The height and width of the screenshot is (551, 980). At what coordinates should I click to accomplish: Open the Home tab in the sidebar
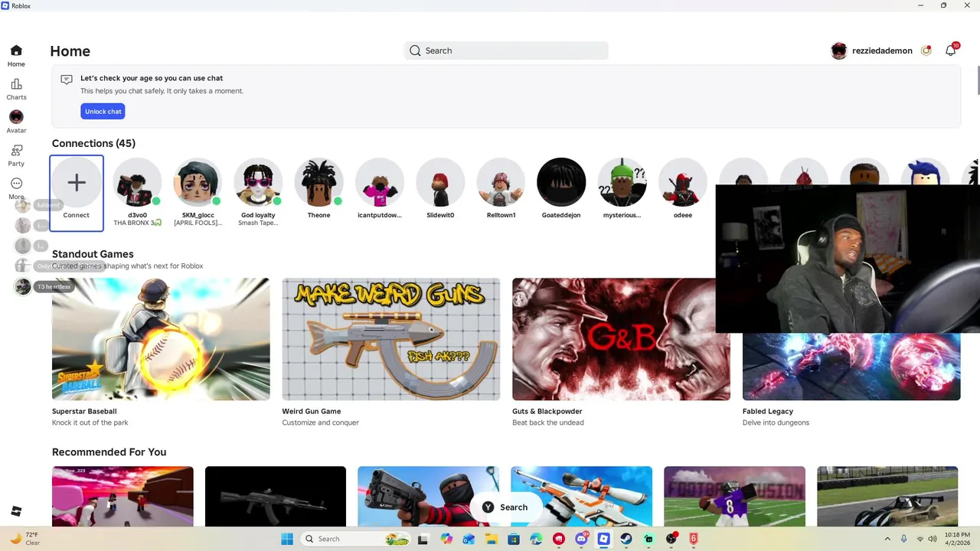tap(16, 56)
